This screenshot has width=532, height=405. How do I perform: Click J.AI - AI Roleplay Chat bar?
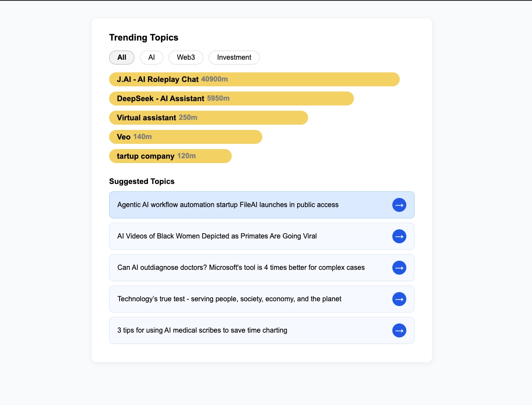[254, 79]
